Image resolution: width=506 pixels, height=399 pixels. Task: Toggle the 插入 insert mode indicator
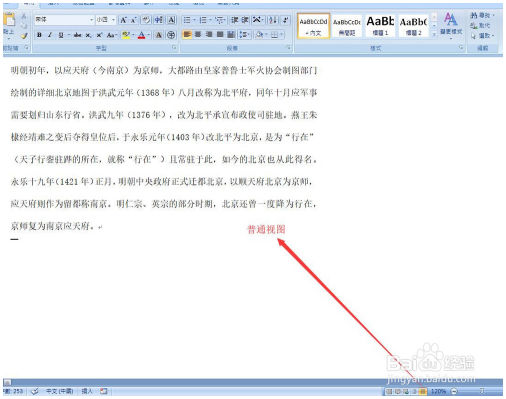(x=87, y=391)
